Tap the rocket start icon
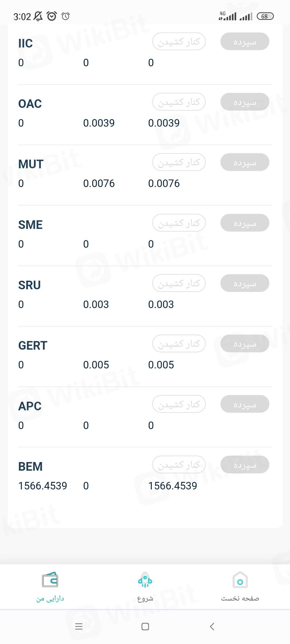The height and width of the screenshot is (644, 290). 145,580
